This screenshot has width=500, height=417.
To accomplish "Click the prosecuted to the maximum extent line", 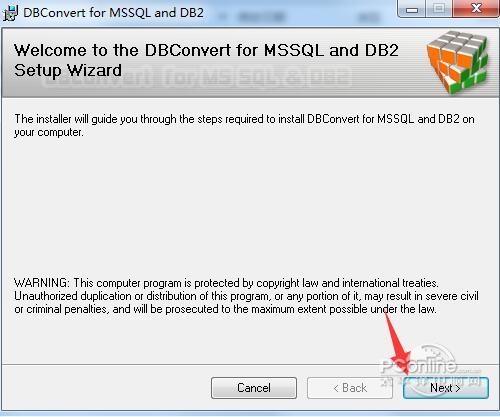I will pyautogui.click(x=225, y=309).
